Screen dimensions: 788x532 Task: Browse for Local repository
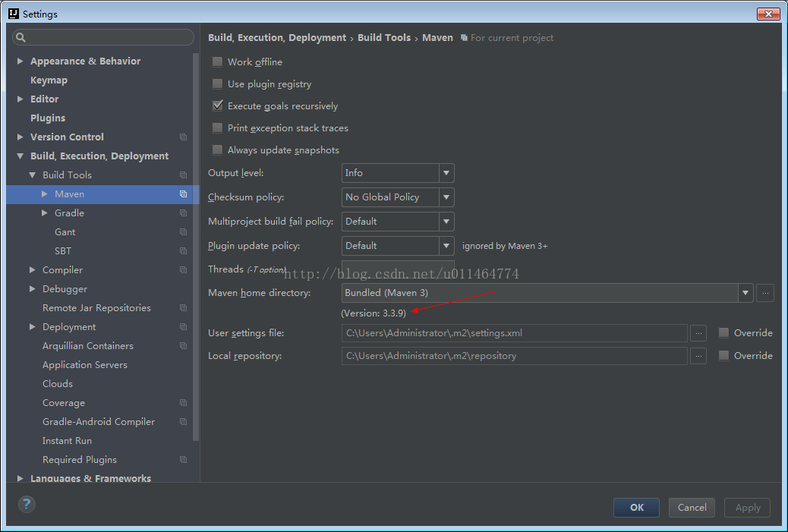coord(698,356)
